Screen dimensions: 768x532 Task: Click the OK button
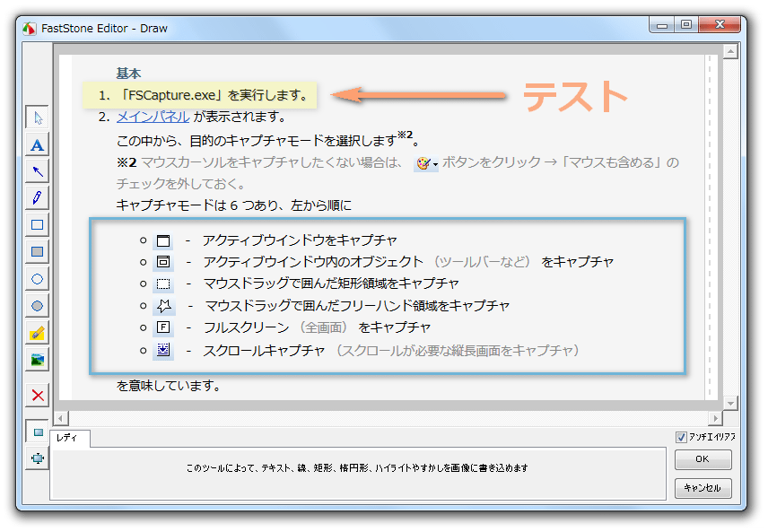point(703,459)
